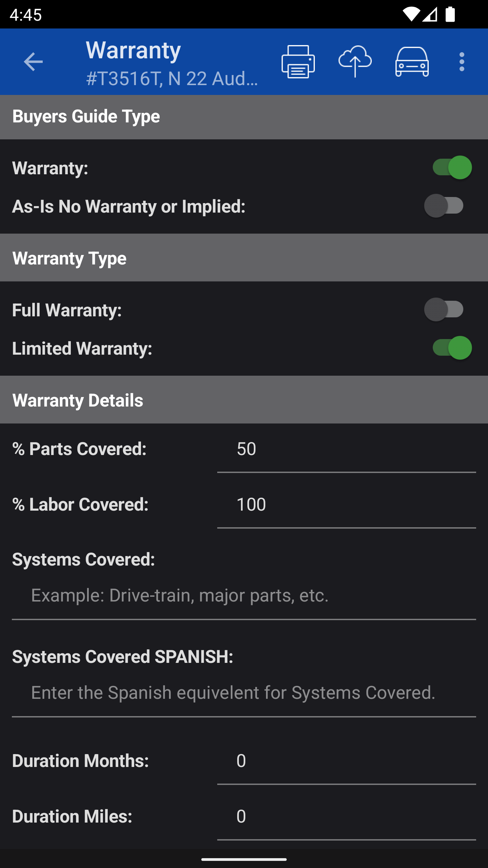Image resolution: width=488 pixels, height=868 pixels.
Task: Open the three-dot overflow menu
Action: [462, 62]
